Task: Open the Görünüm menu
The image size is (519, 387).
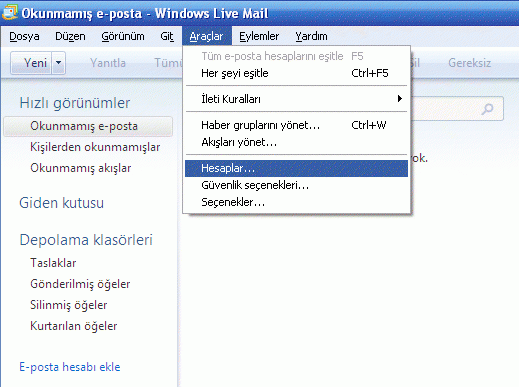Action: coord(123,36)
